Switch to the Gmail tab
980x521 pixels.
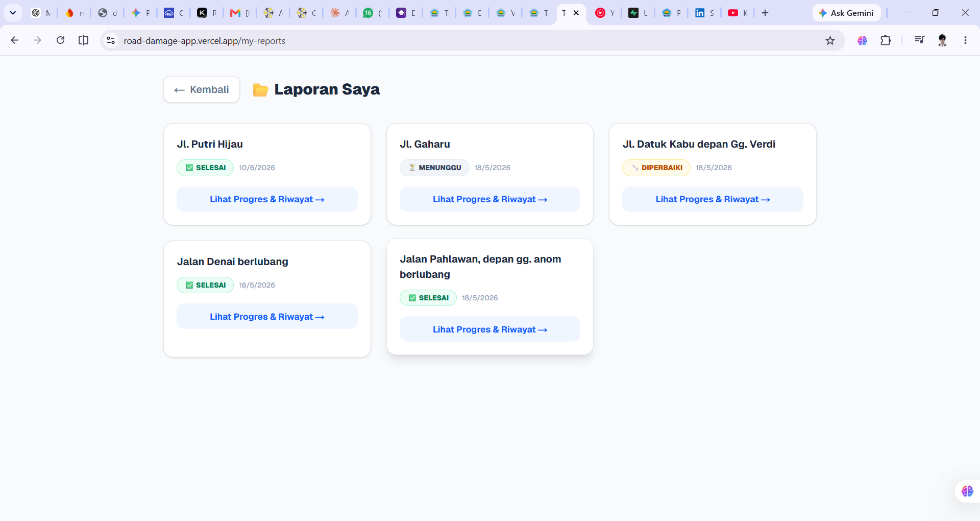coord(240,13)
